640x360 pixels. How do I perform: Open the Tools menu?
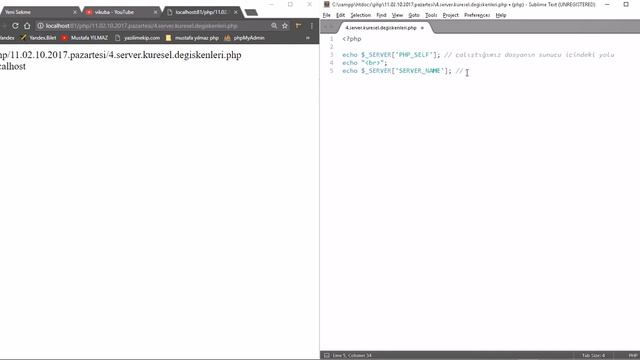431,15
